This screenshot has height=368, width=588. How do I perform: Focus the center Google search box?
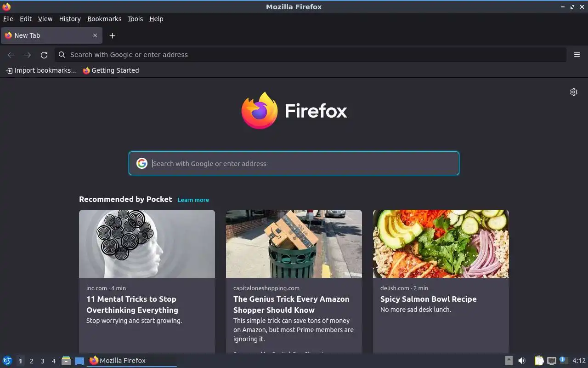click(x=294, y=163)
